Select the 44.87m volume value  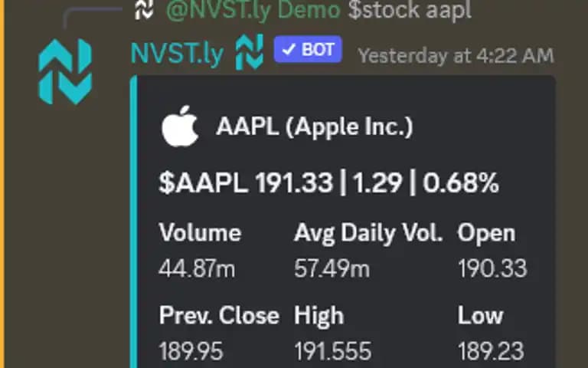[x=198, y=269]
